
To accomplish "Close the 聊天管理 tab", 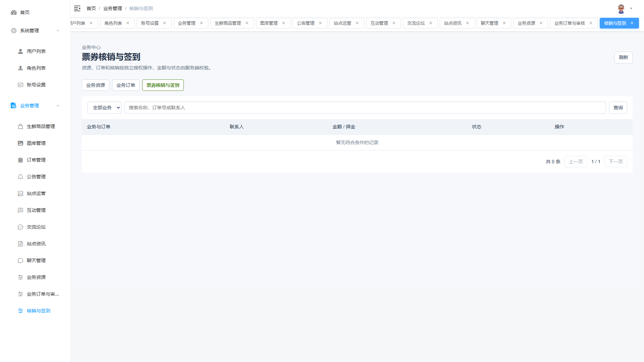I will click(504, 23).
